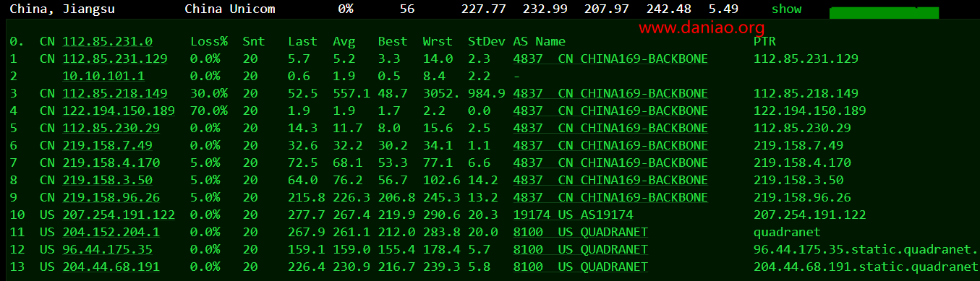Open IP link 112.85.231.129 in hop 1
The height and width of the screenshot is (281, 980).
point(116,59)
